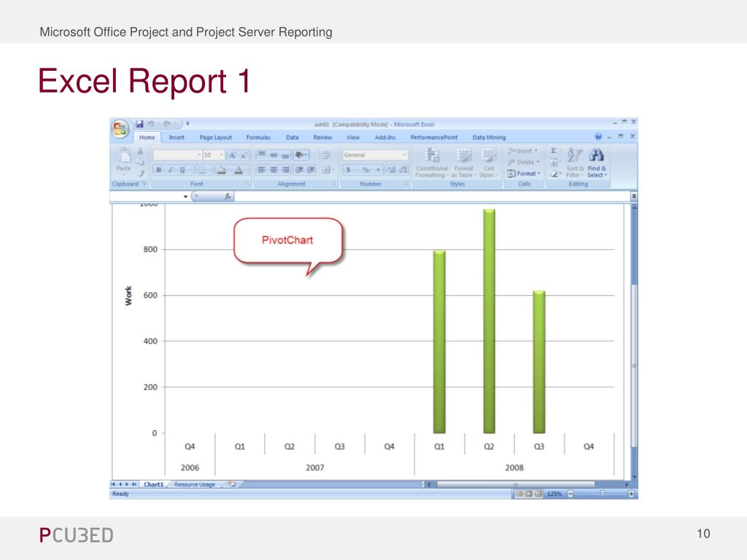The image size is (747, 560).
Task: Choose the Fill Color bucket
Action: point(222,170)
